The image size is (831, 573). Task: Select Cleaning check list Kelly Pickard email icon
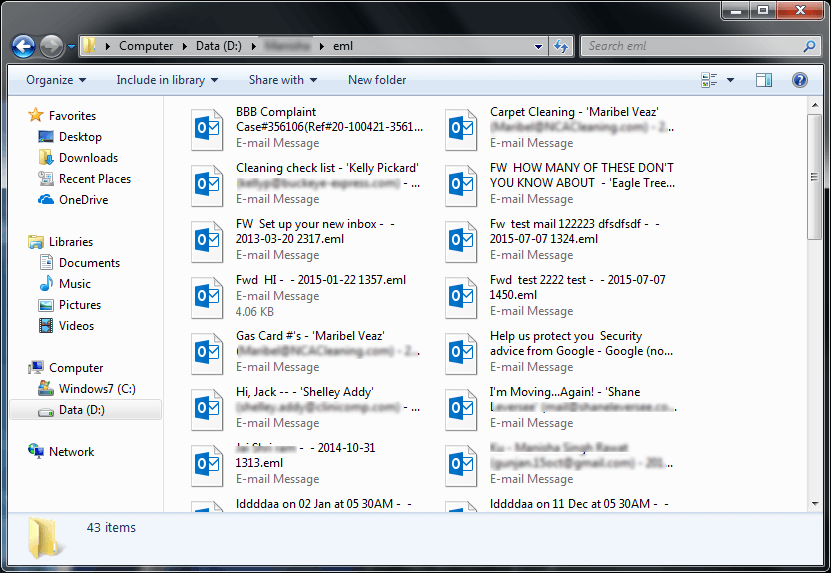pos(207,185)
